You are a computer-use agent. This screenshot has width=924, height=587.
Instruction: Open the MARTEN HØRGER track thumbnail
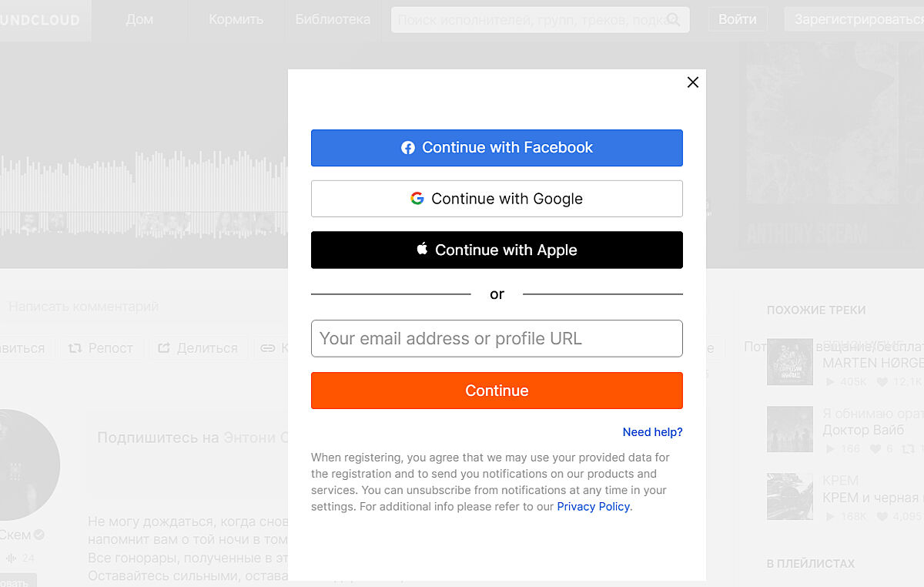click(789, 361)
